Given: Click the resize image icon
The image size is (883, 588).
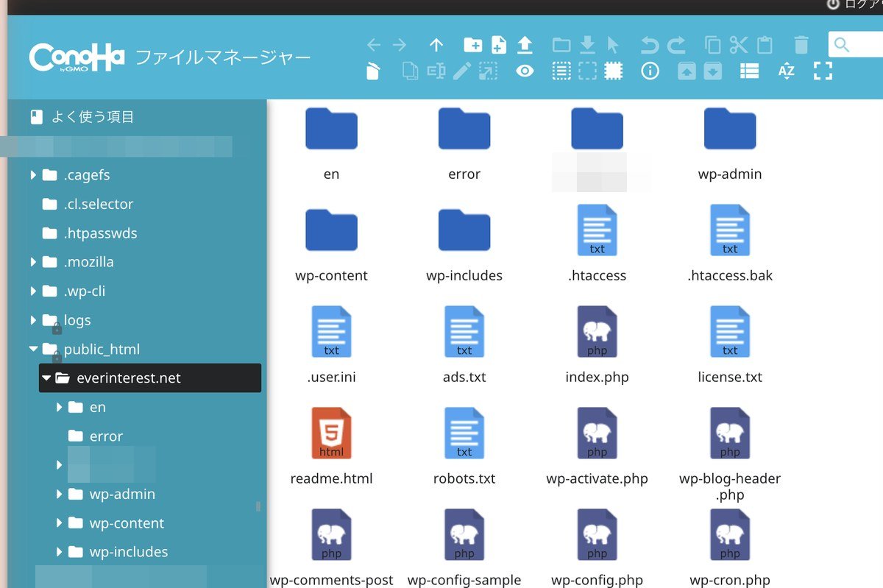Looking at the screenshot, I should 488,71.
